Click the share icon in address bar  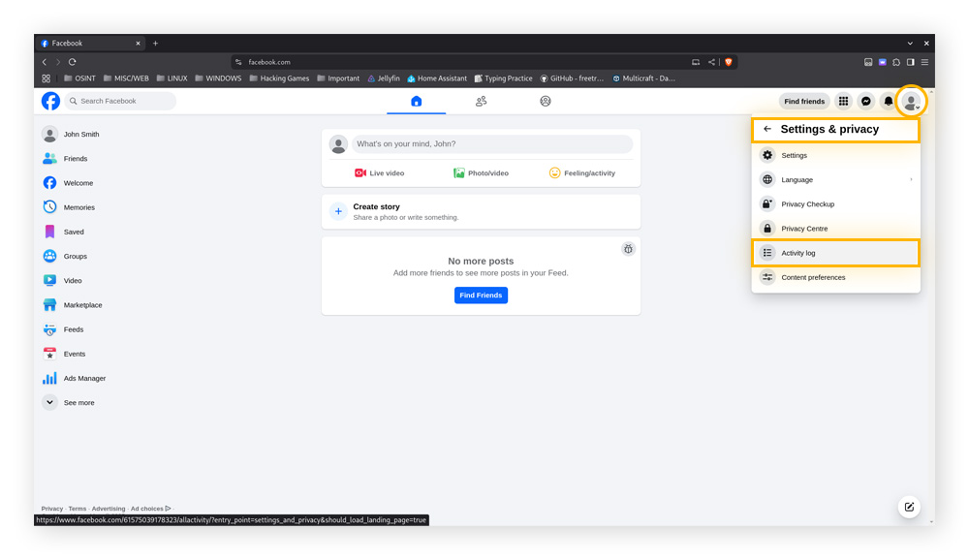(711, 62)
